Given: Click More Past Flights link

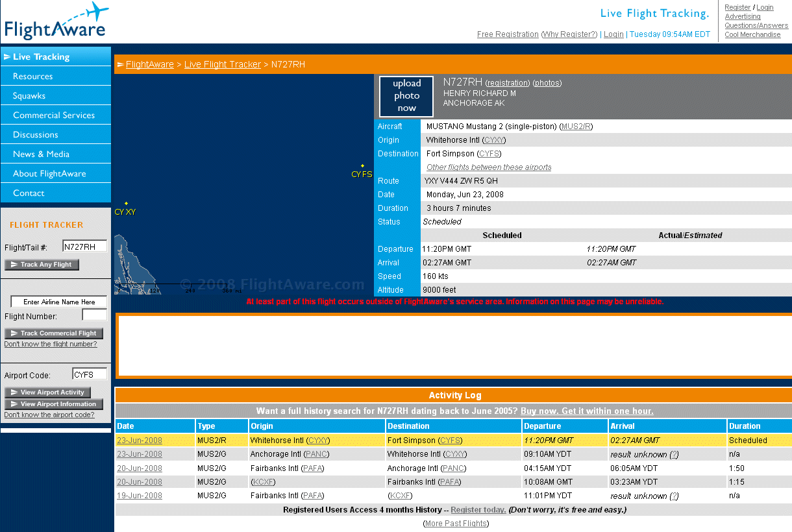Looking at the screenshot, I should (456, 524).
